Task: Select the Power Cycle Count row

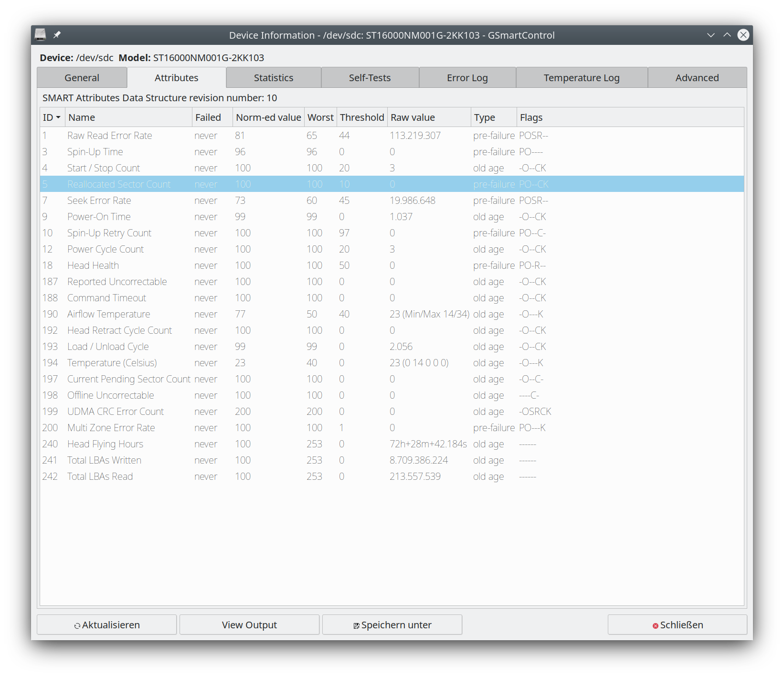Action: (x=392, y=249)
